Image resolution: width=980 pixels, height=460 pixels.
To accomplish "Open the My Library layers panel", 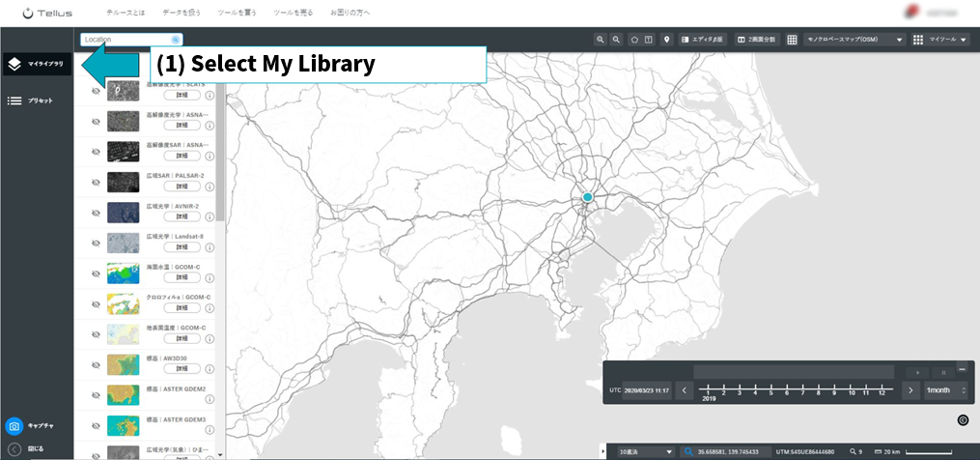I will 37,64.
